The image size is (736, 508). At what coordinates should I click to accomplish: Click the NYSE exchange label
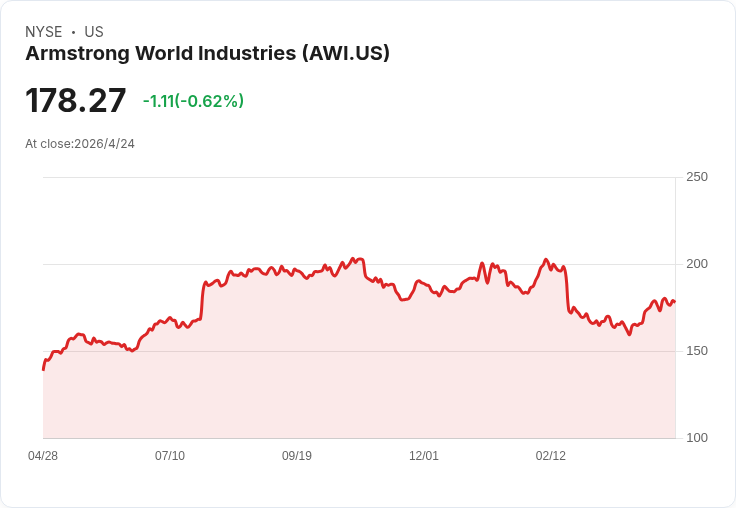click(43, 32)
